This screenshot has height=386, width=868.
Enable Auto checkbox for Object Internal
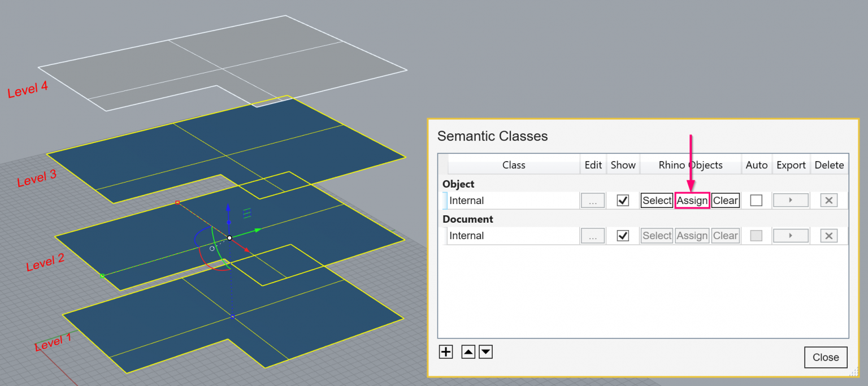click(x=756, y=200)
